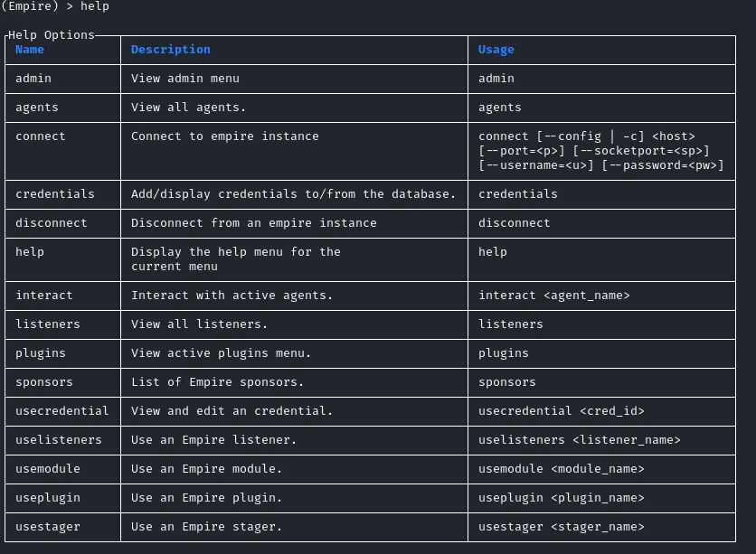Select 'listeners' in the Name column
This screenshot has width=756, height=554.
pyautogui.click(x=48, y=324)
